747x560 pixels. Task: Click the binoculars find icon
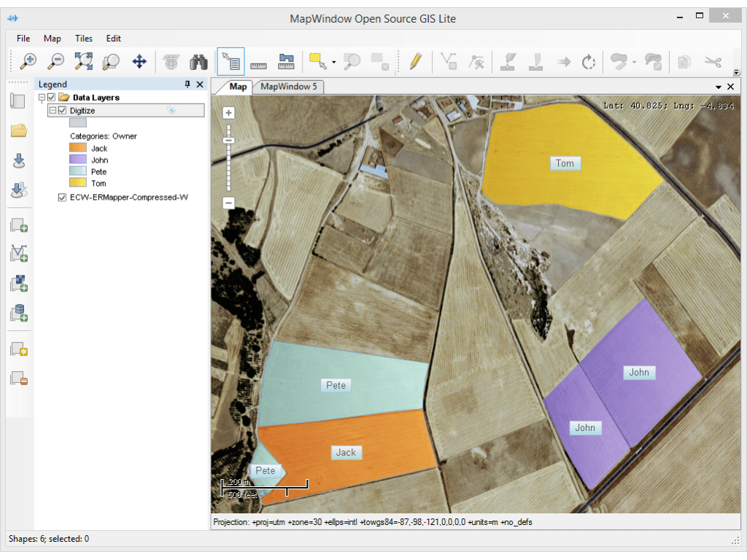pos(198,62)
